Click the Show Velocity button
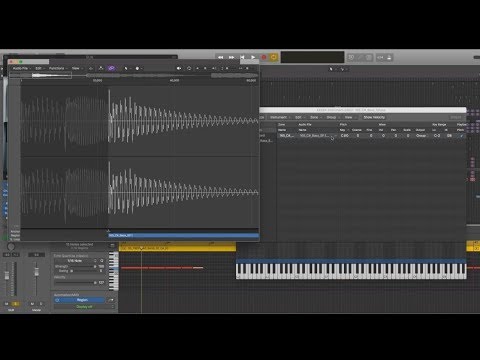Image resolution: width=480 pixels, height=360 pixels. [374, 117]
